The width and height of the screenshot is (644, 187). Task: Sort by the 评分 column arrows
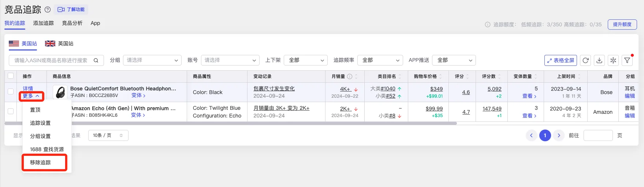coord(468,76)
